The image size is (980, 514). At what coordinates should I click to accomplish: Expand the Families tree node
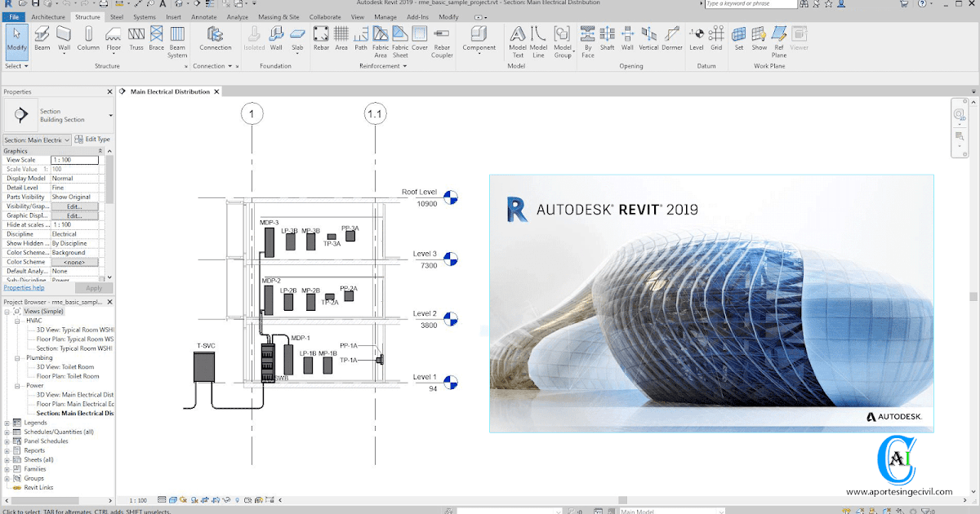(7, 469)
